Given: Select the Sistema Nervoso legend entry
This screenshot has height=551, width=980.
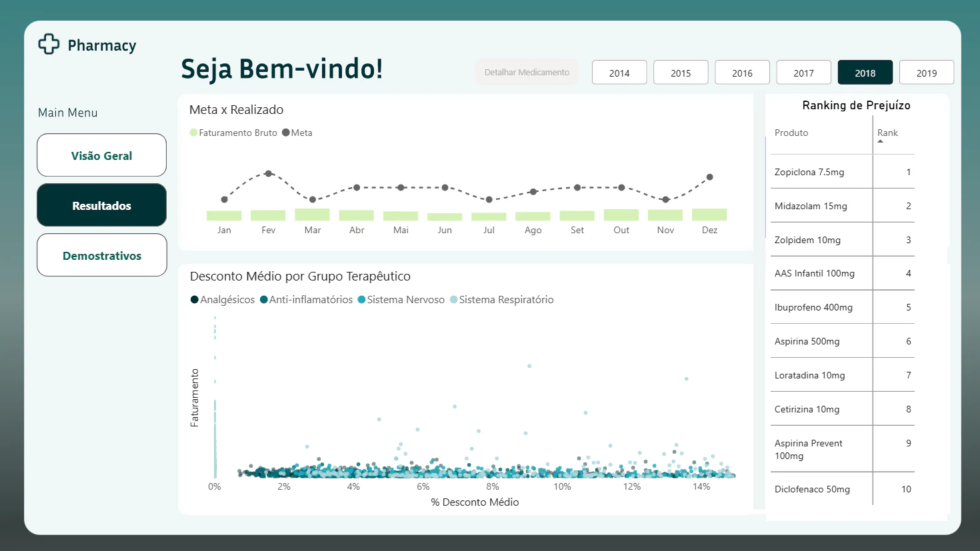Looking at the screenshot, I should click(401, 300).
